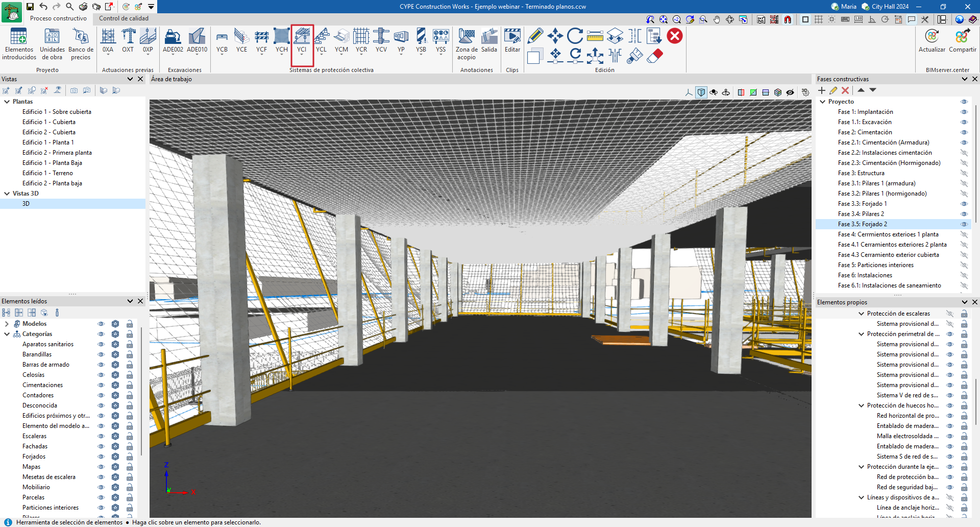The image size is (980, 527).
Task: Collapse Protección de escaleras group
Action: [862, 314]
